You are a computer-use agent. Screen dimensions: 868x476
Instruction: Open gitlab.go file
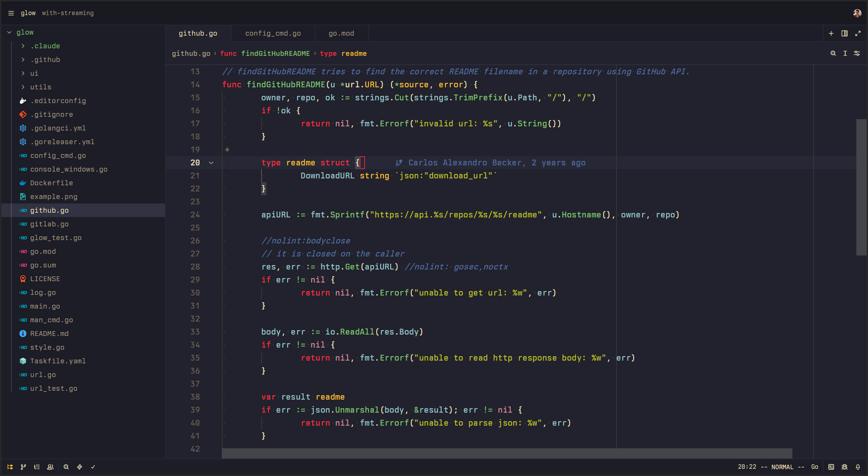pyautogui.click(x=84, y=224)
